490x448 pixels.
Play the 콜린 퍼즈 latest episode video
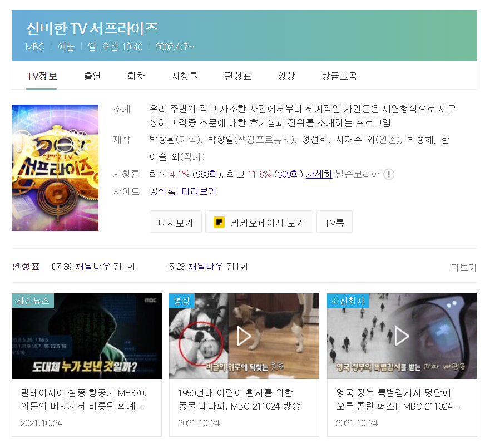tap(402, 336)
